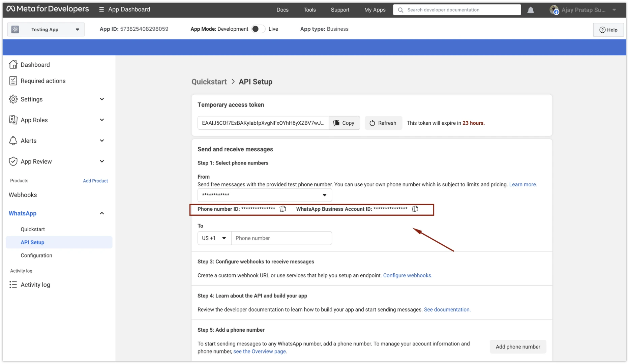Click the App Review shield icon

click(x=13, y=161)
